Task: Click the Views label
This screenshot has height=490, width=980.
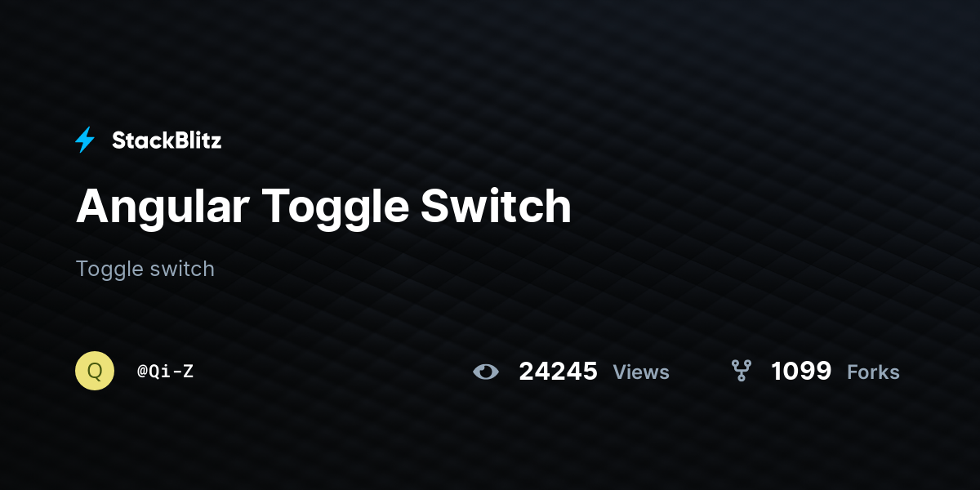Action: click(x=641, y=372)
